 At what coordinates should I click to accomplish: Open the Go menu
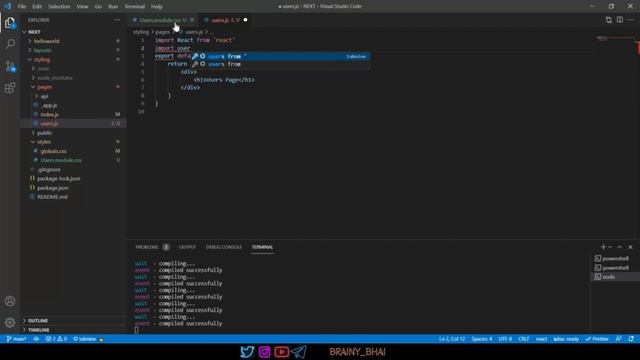coord(98,7)
